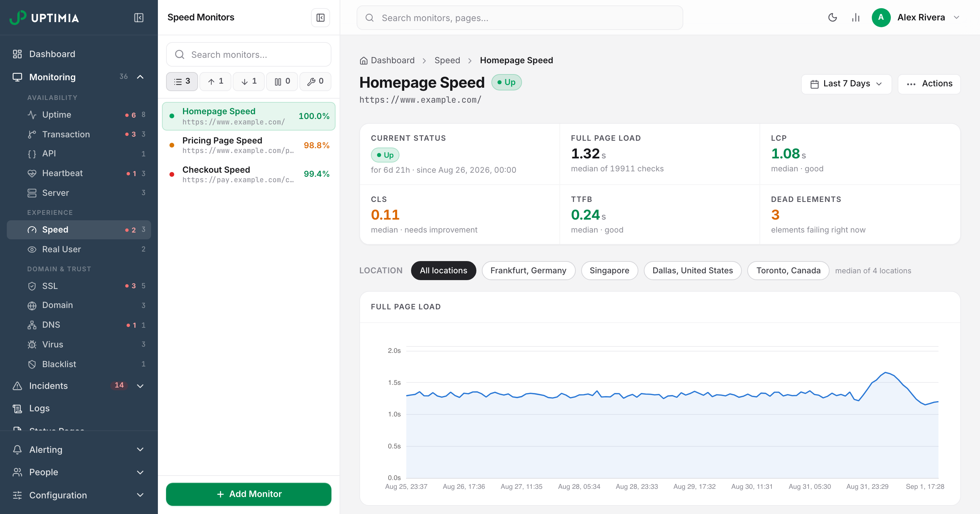The width and height of the screenshot is (980, 514).
Task: Expand the Configuration section
Action: pos(140,495)
